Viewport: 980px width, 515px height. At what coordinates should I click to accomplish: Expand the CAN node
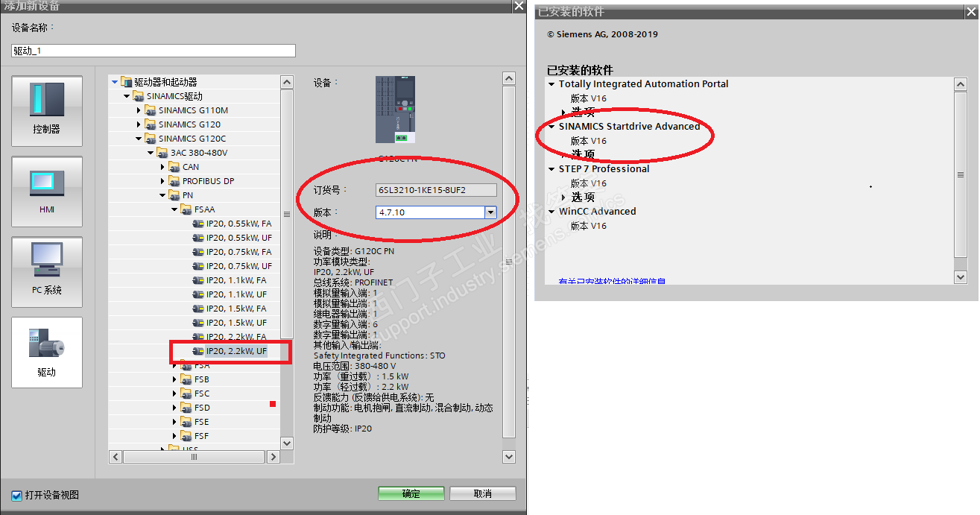[x=162, y=167]
